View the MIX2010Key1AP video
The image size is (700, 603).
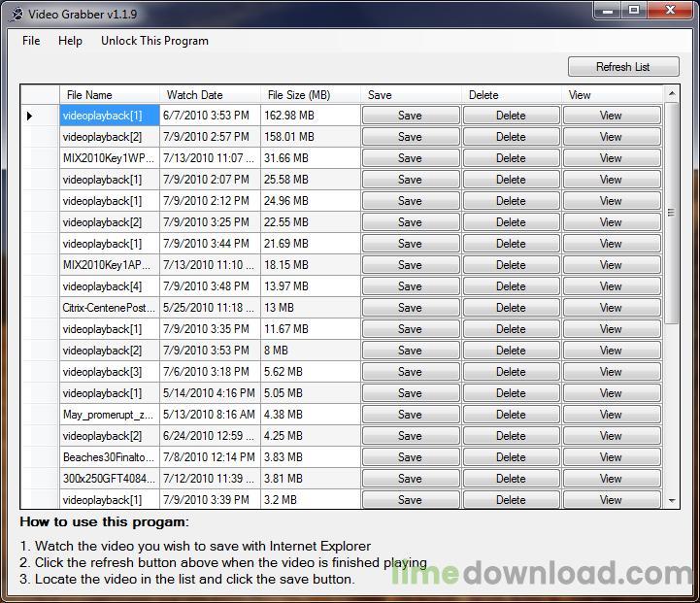[611, 265]
